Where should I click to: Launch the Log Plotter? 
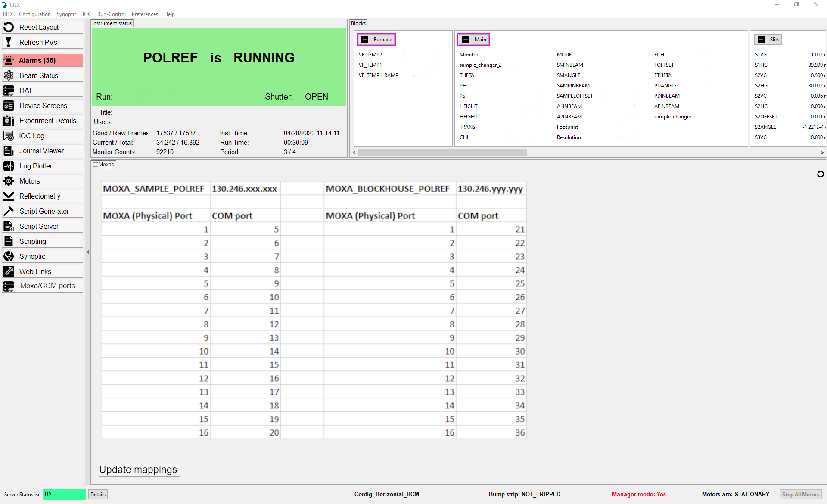(42, 165)
